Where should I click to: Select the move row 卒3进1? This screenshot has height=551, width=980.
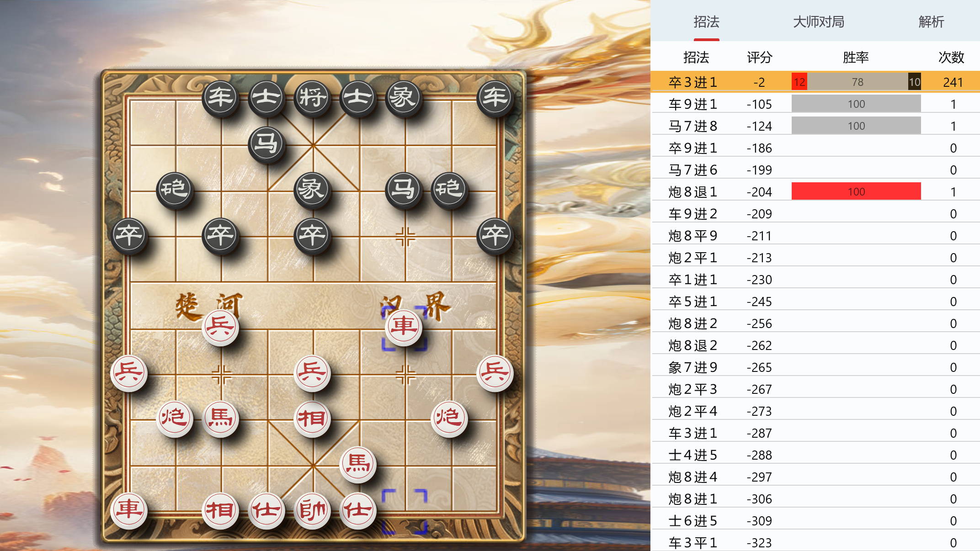[x=815, y=82]
